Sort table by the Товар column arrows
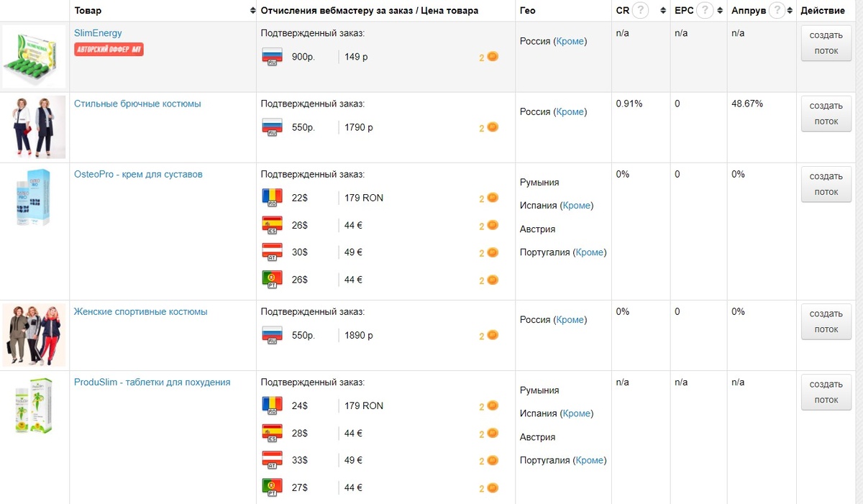The height and width of the screenshot is (504, 863). pos(252,11)
